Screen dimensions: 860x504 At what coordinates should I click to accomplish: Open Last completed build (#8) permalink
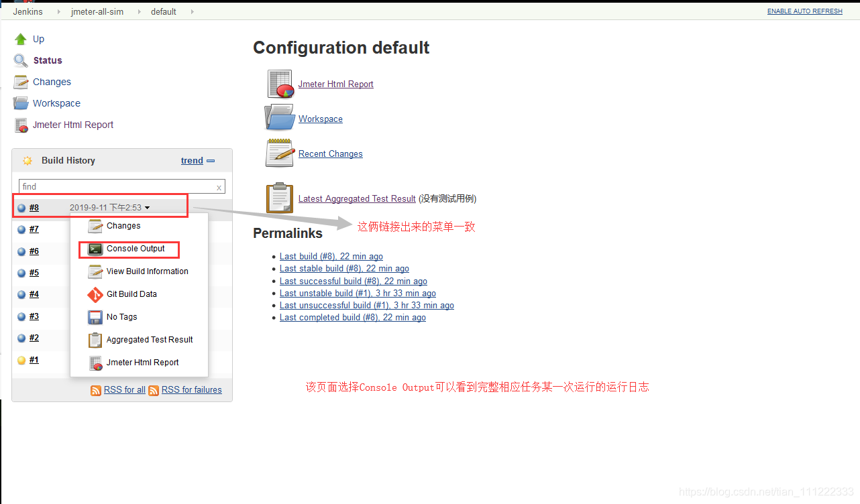click(353, 318)
